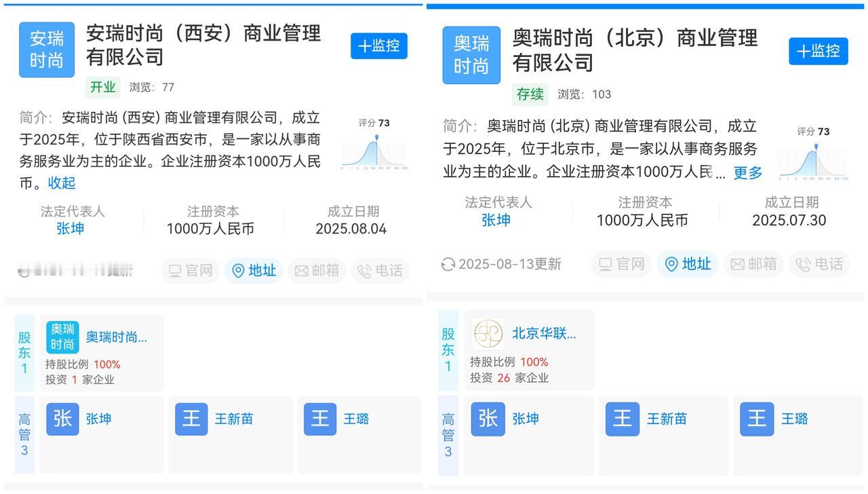The image size is (868, 494).
Task: Select the 高管 3 side tab in Beijing panel
Action: coord(448,435)
